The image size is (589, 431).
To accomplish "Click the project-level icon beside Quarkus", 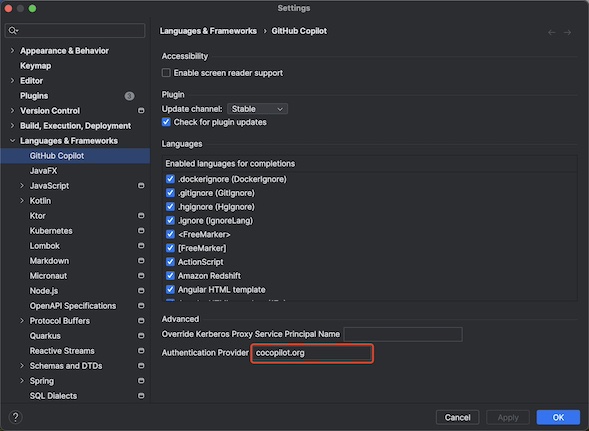I will (141, 336).
